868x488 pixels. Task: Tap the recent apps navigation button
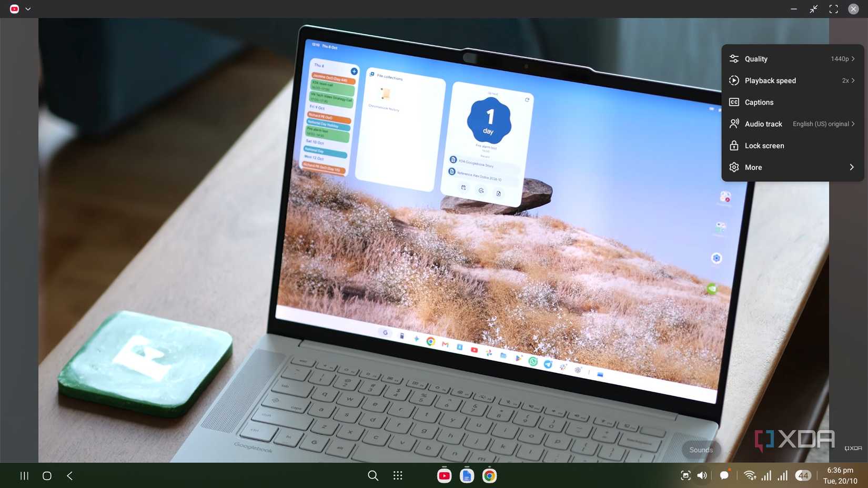24,476
